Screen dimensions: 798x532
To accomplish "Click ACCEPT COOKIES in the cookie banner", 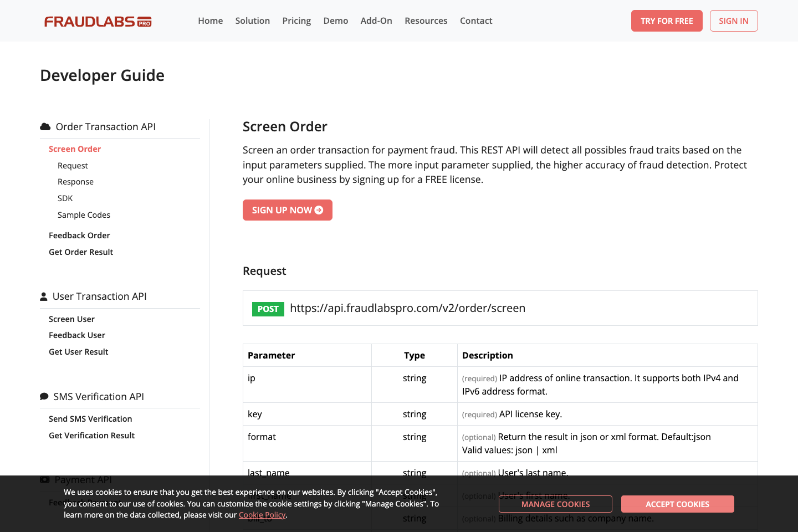I will click(677, 504).
